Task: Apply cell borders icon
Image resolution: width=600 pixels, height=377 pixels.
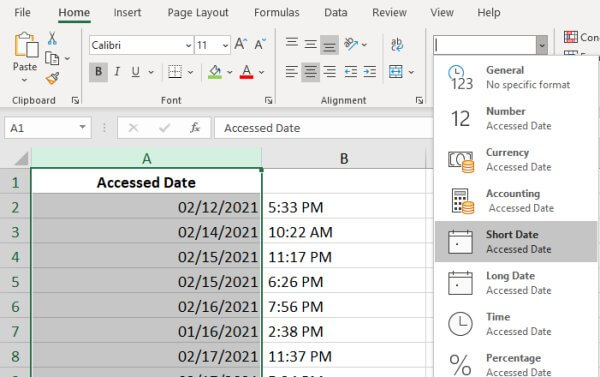Action: pyautogui.click(x=175, y=72)
